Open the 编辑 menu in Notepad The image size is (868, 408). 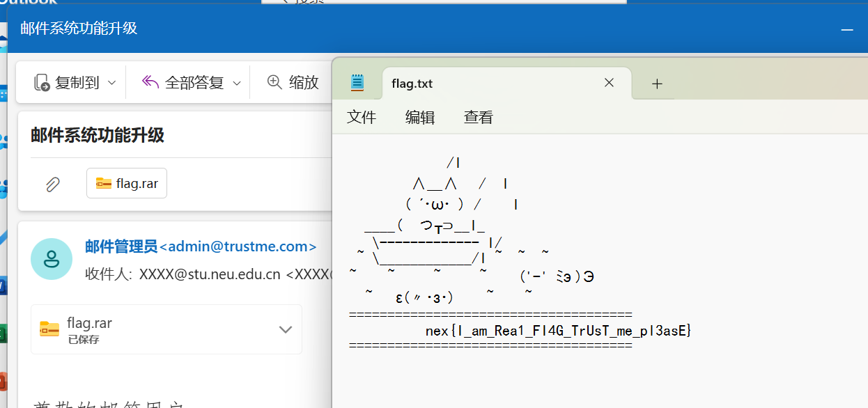pyautogui.click(x=420, y=118)
